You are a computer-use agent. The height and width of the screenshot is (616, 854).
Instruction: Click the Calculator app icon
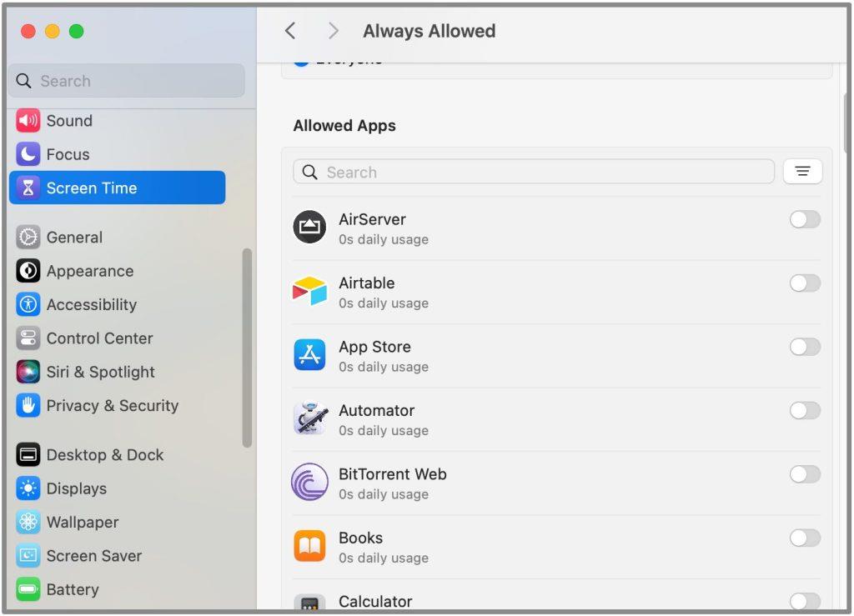click(x=309, y=603)
